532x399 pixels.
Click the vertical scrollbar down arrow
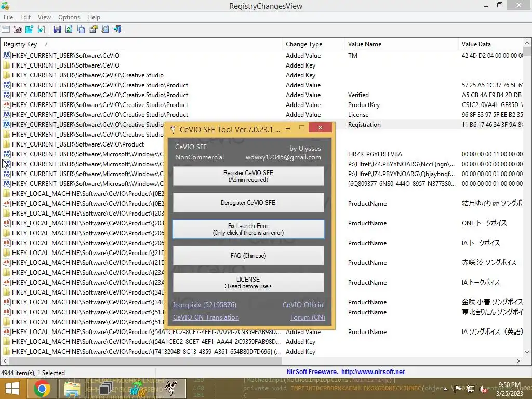pos(527,352)
